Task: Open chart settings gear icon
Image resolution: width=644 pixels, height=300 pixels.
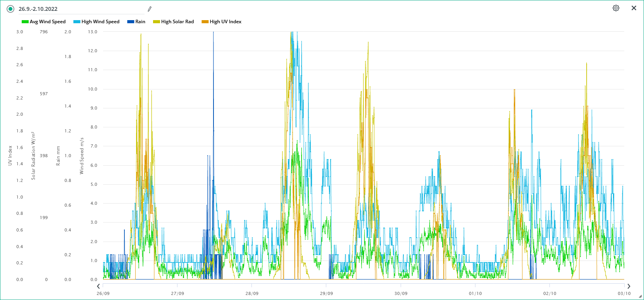Action: [616, 8]
